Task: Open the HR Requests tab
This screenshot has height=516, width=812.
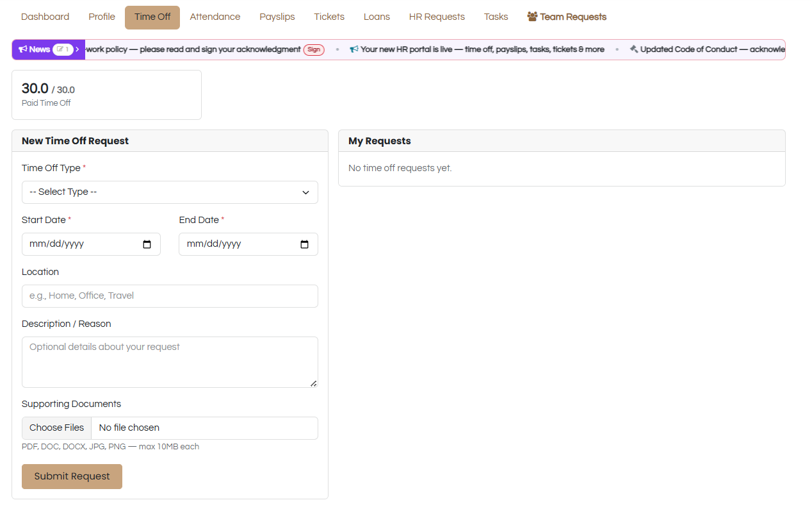Action: point(437,17)
